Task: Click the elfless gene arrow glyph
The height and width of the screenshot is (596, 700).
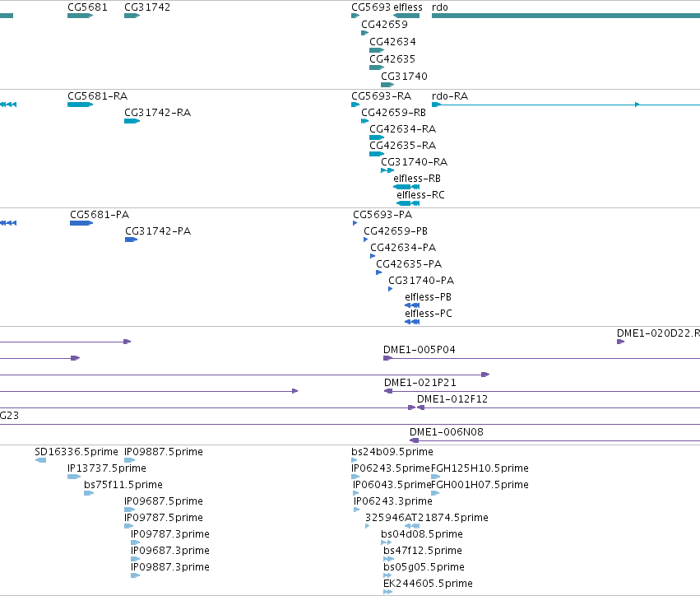Action: (x=406, y=16)
